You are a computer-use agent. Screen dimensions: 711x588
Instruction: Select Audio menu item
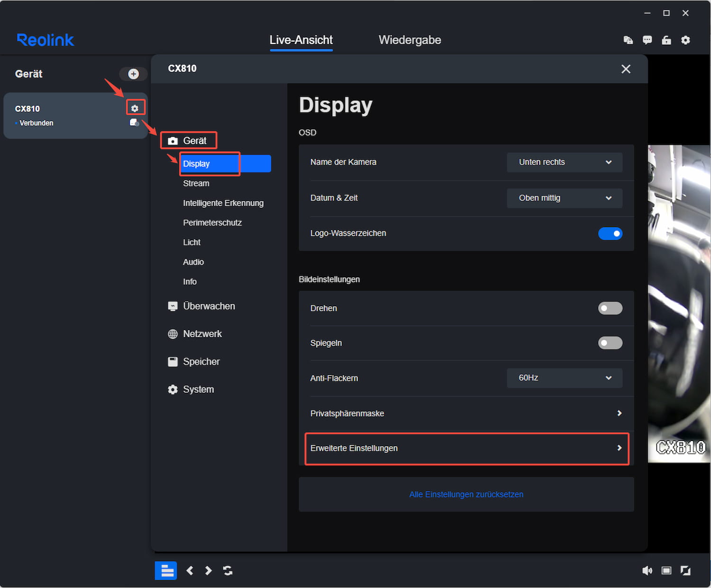coord(193,262)
